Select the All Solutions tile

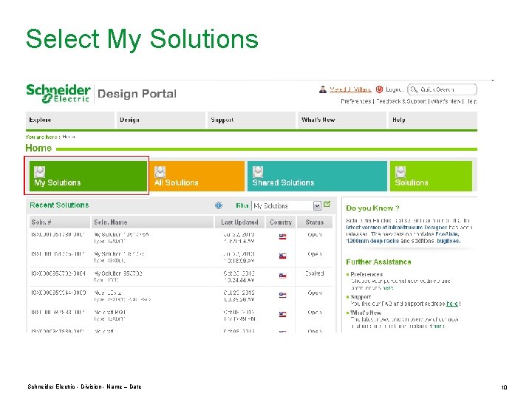197,176
